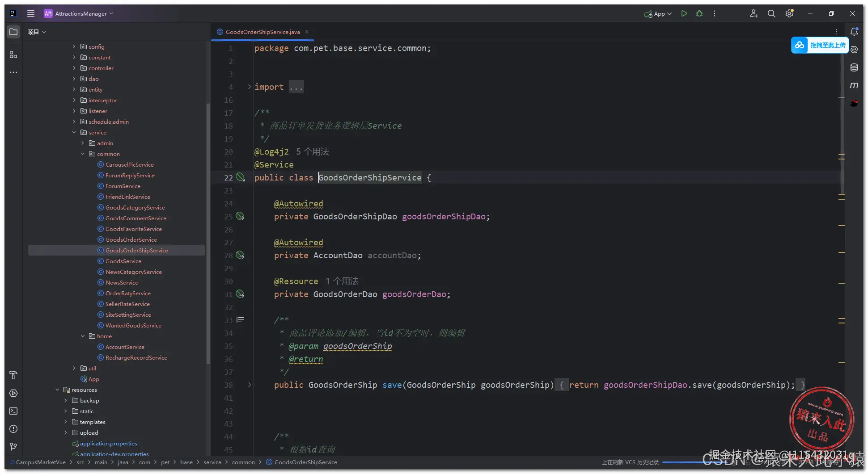Show more tool windows (three dots) in left sidebar
The height and width of the screenshot is (474, 868).
coord(13,72)
